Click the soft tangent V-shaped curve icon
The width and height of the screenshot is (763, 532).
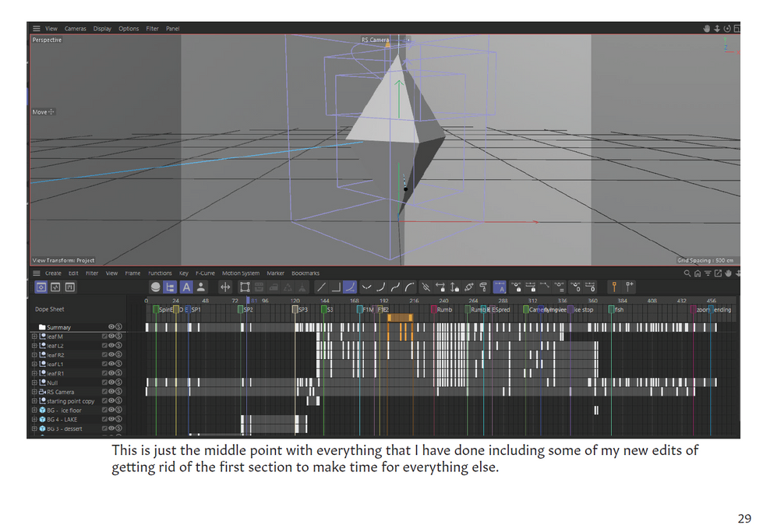[x=366, y=287]
